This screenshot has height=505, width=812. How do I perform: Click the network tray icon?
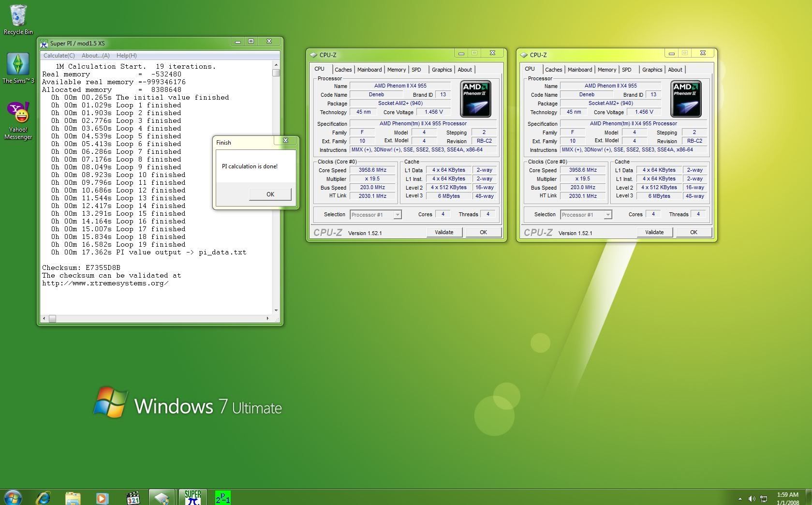pos(764,499)
